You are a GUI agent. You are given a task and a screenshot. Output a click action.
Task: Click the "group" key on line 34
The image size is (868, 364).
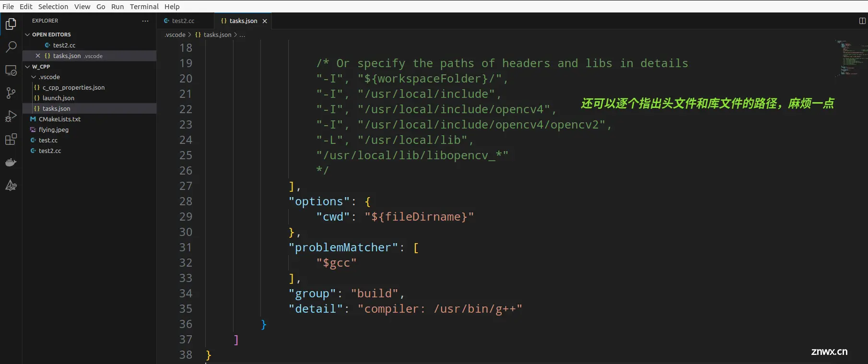point(312,294)
